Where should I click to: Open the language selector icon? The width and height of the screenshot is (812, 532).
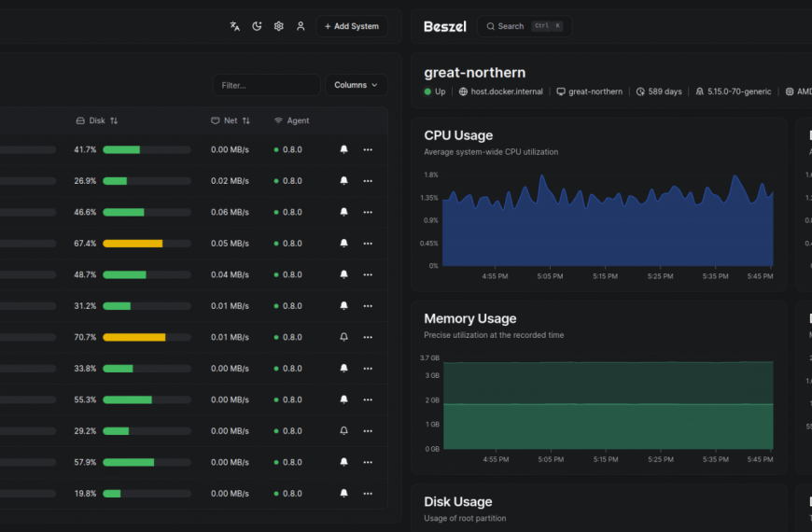click(x=234, y=26)
